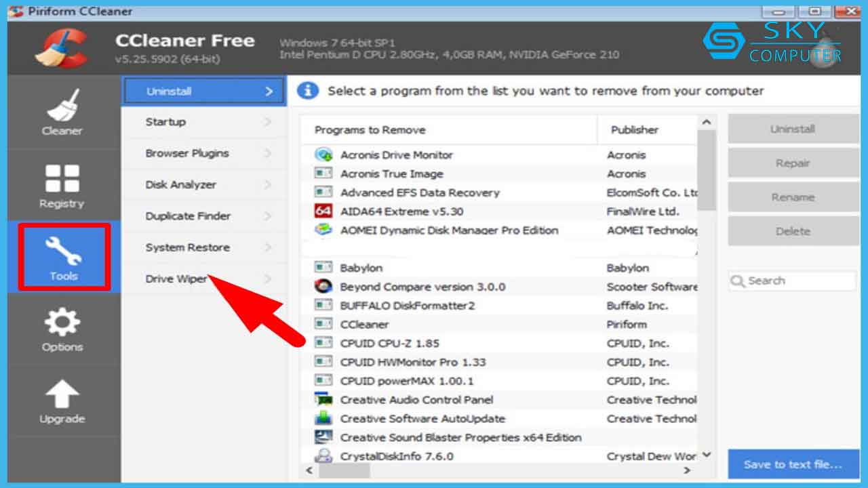868x488 pixels.
Task: Click the vertical scrollbar thumb
Action: point(706,169)
